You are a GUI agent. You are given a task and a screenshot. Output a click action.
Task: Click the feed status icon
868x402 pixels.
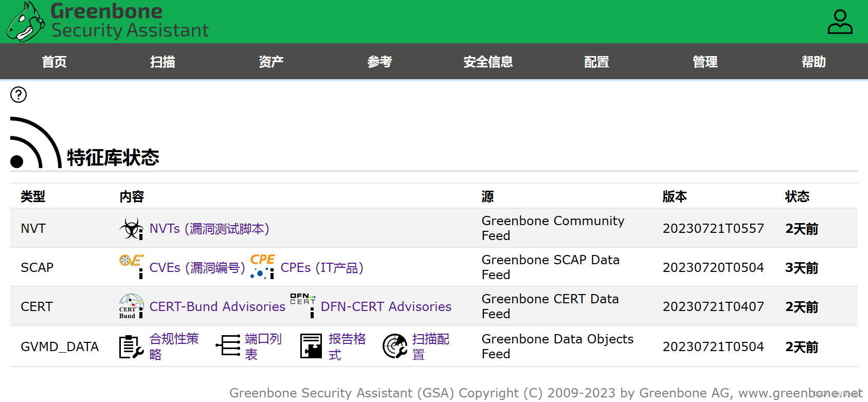tap(36, 142)
